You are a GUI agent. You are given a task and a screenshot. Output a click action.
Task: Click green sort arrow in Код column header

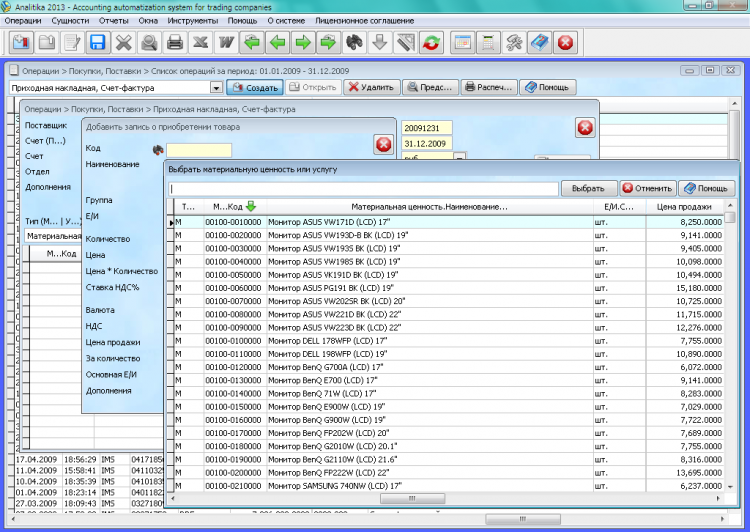point(251,206)
